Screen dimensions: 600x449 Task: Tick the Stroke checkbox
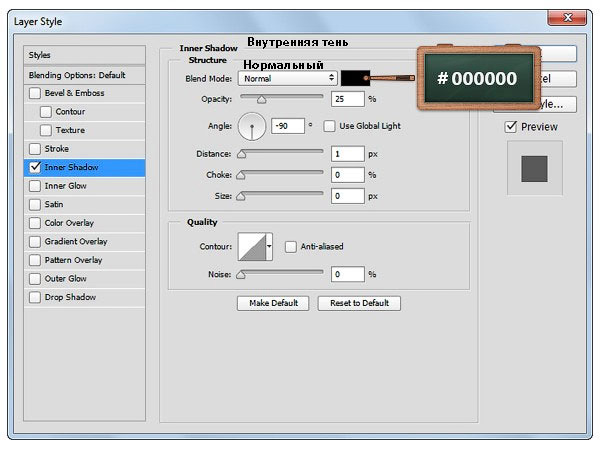point(35,149)
